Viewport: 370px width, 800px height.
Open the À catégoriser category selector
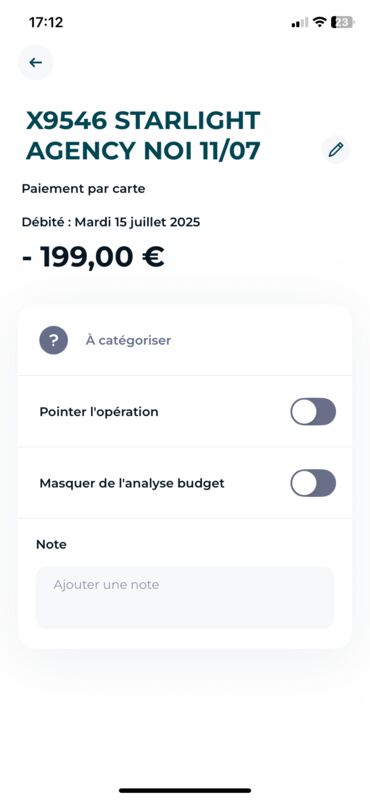pos(185,340)
